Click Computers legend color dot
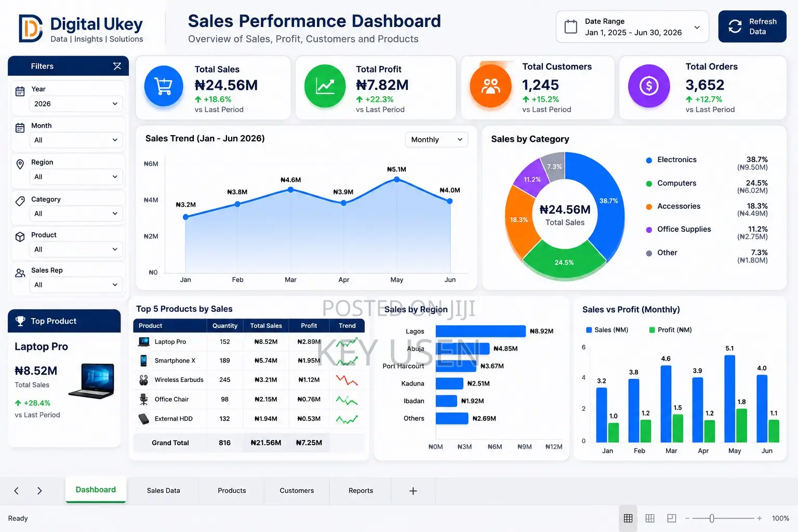The image size is (798, 532). [x=649, y=183]
